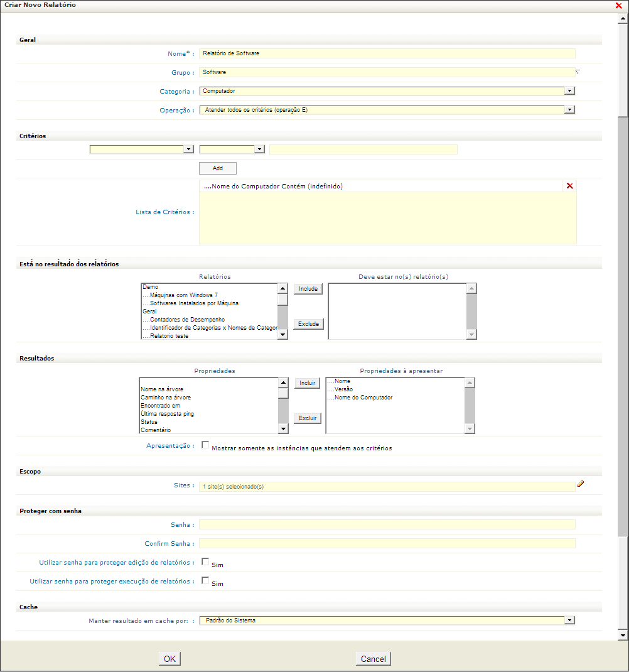Delete the Nome do Computador criterion
The image size is (629, 672).
[x=569, y=186]
